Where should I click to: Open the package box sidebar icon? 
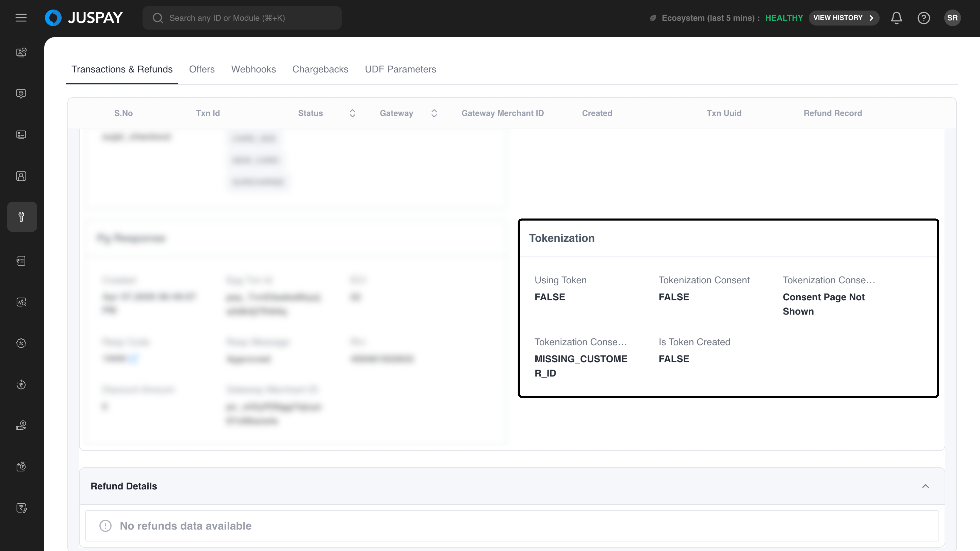tap(21, 94)
